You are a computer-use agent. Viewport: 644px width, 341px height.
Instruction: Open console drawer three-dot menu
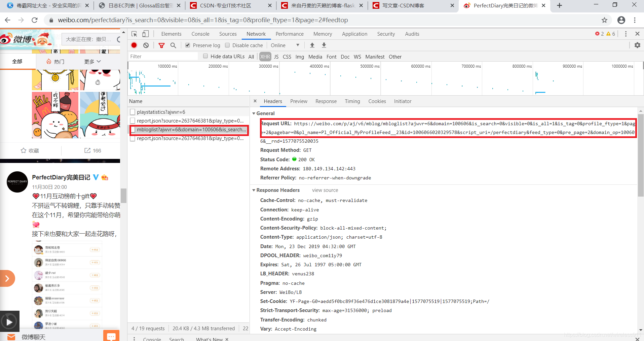[134, 339]
